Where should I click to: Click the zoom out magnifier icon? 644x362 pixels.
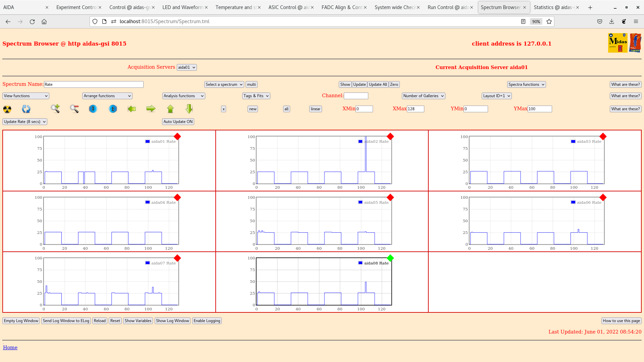(x=74, y=109)
